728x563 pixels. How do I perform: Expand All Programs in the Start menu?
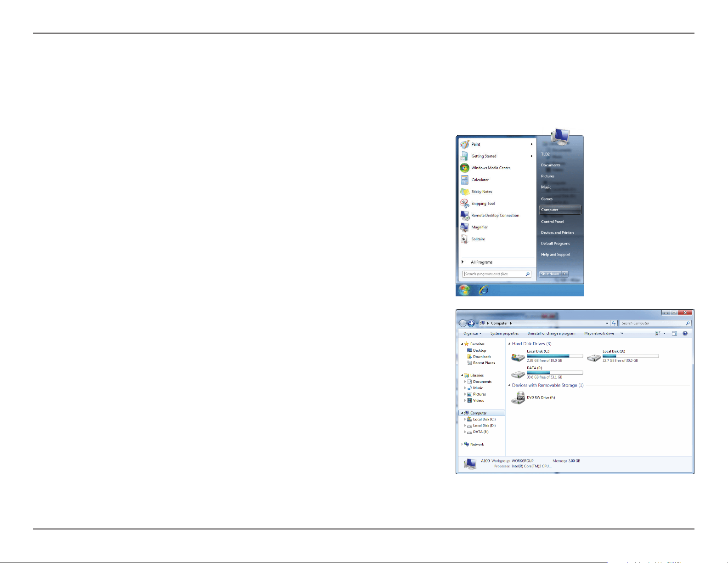(x=477, y=262)
